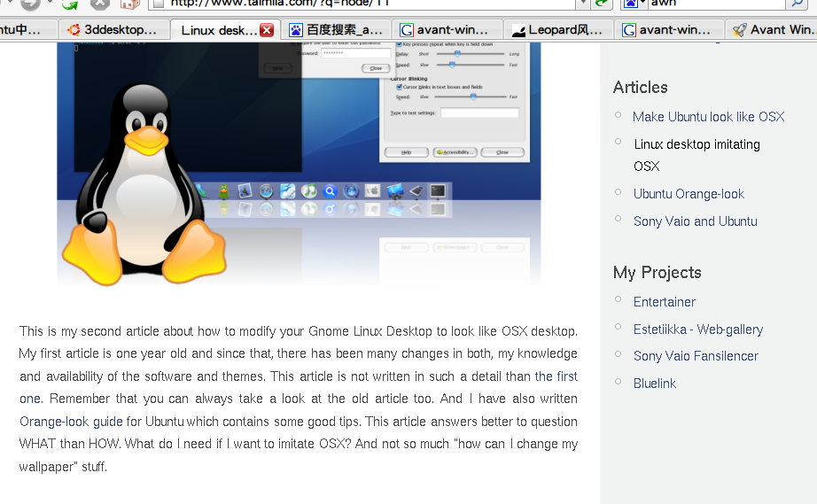Click the magnifier icon beside the awn search
The width and height of the screenshot is (817, 504).
click(x=796, y=4)
